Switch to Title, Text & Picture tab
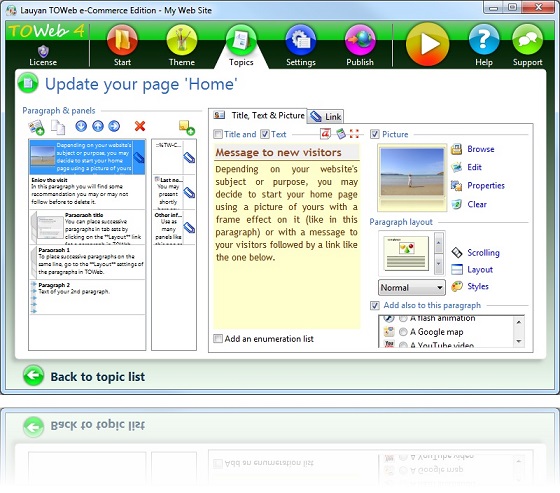 point(258,115)
